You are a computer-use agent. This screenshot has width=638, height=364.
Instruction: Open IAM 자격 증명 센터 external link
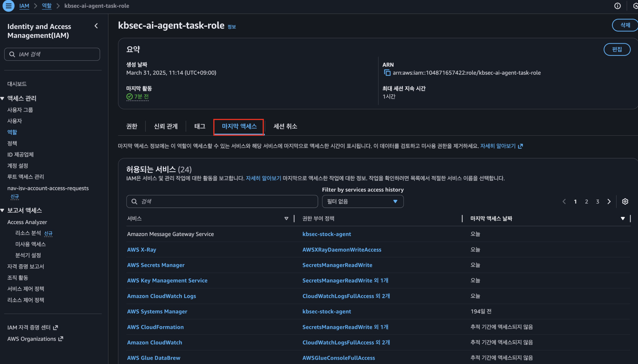click(x=32, y=327)
